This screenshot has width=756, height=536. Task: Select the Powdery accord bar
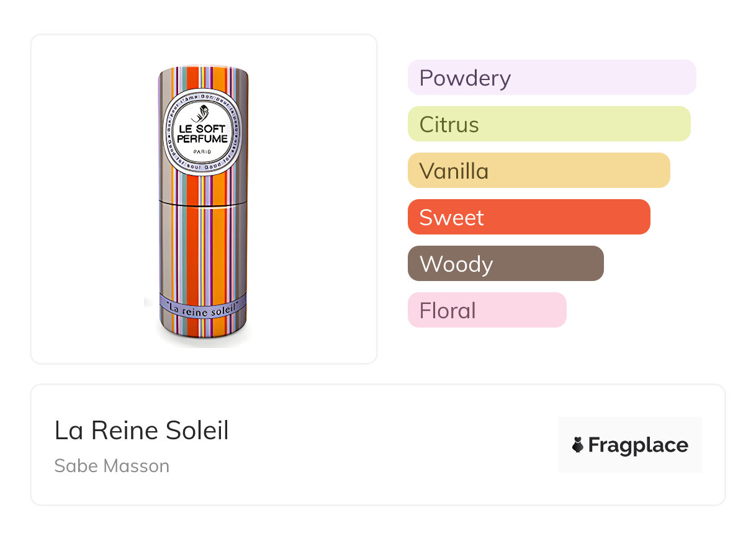(551, 78)
